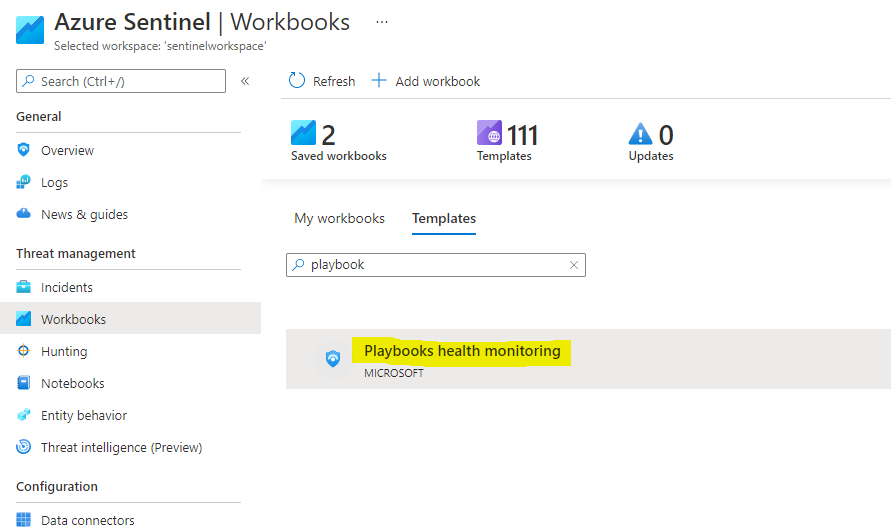The width and height of the screenshot is (891, 527).
Task: Click the Playbooks health monitoring shield icon
Action: coord(333,359)
